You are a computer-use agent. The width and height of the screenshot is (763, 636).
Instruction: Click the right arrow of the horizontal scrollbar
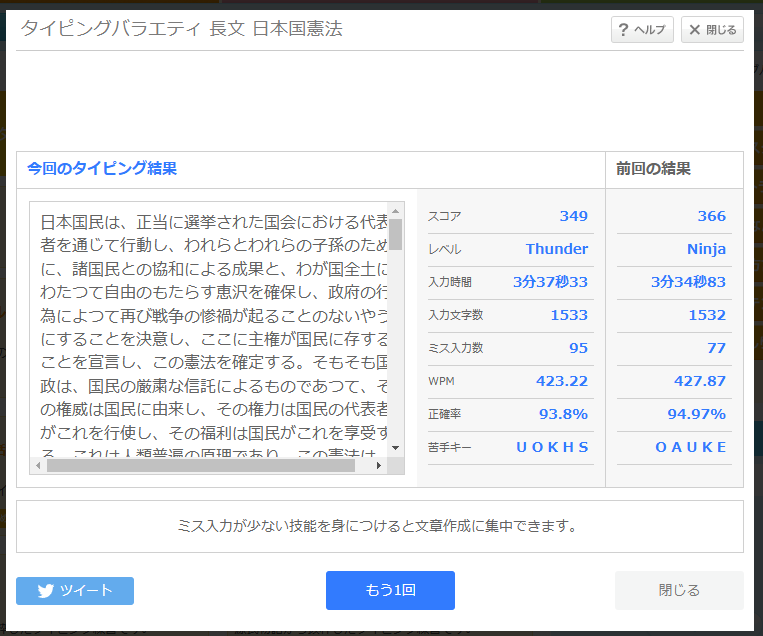(x=379, y=466)
